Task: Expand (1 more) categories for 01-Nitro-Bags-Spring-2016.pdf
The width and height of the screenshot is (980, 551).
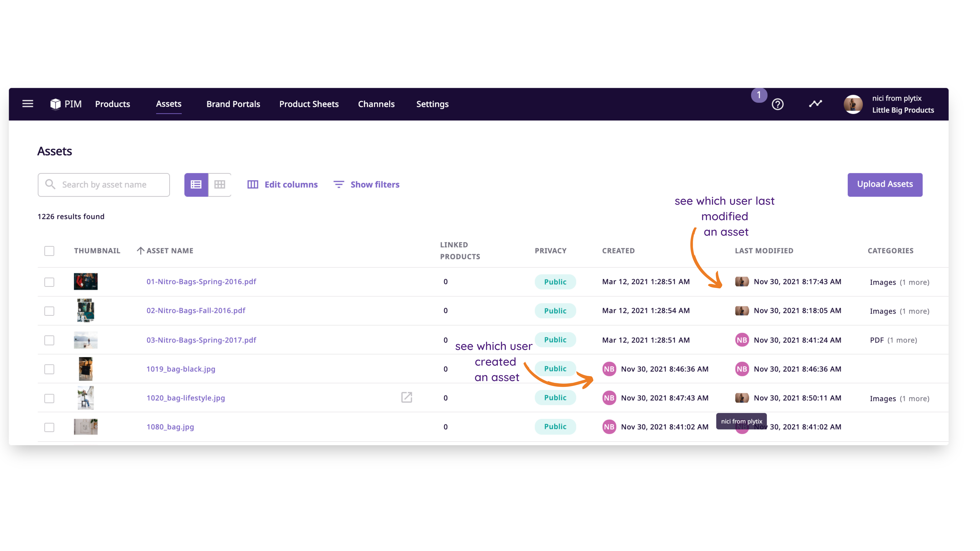Action: click(x=914, y=282)
